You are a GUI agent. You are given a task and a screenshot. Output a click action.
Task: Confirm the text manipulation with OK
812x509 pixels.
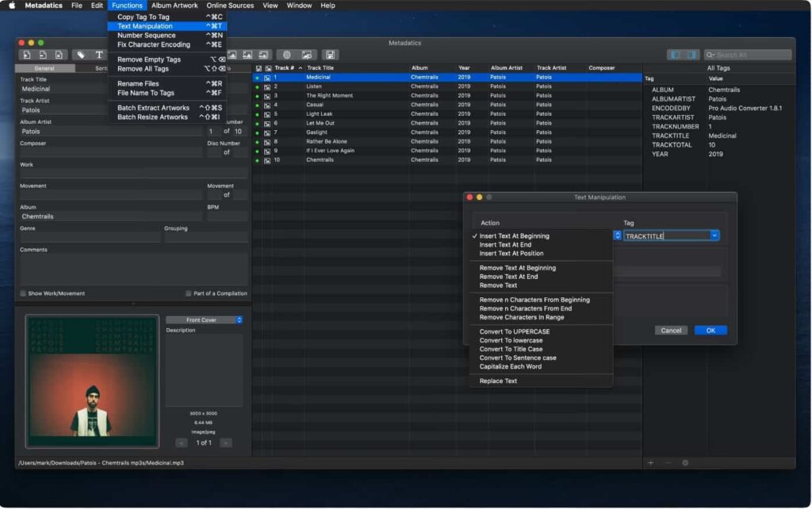(x=709, y=330)
